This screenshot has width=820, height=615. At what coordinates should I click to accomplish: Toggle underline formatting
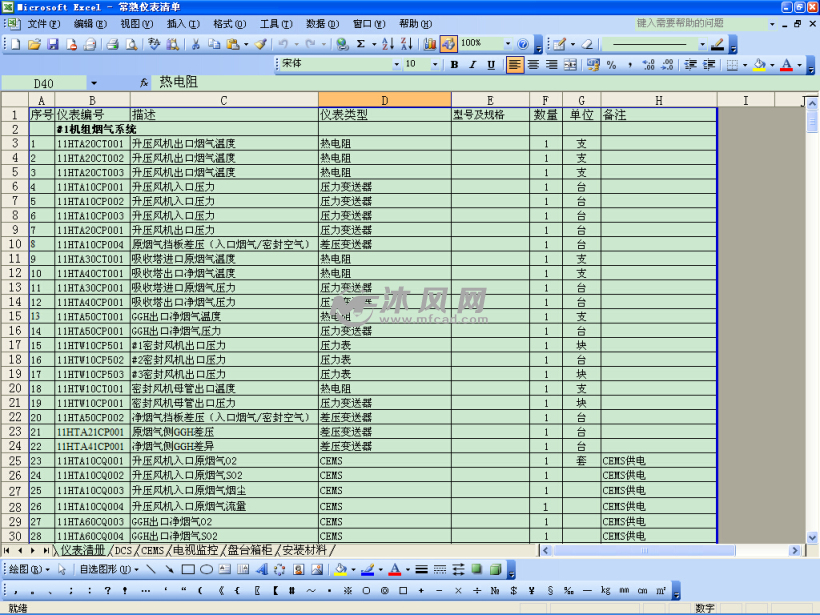[489, 64]
